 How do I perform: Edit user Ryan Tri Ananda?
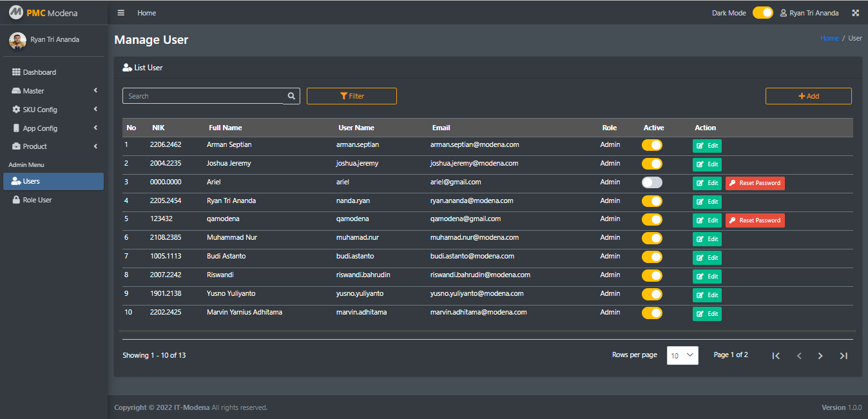707,202
